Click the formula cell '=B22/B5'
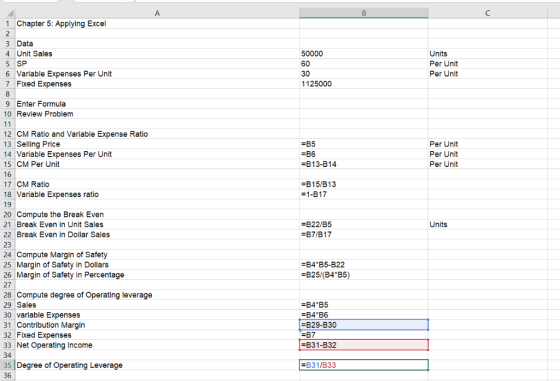The height and width of the screenshot is (381, 560). pyautogui.click(x=364, y=225)
